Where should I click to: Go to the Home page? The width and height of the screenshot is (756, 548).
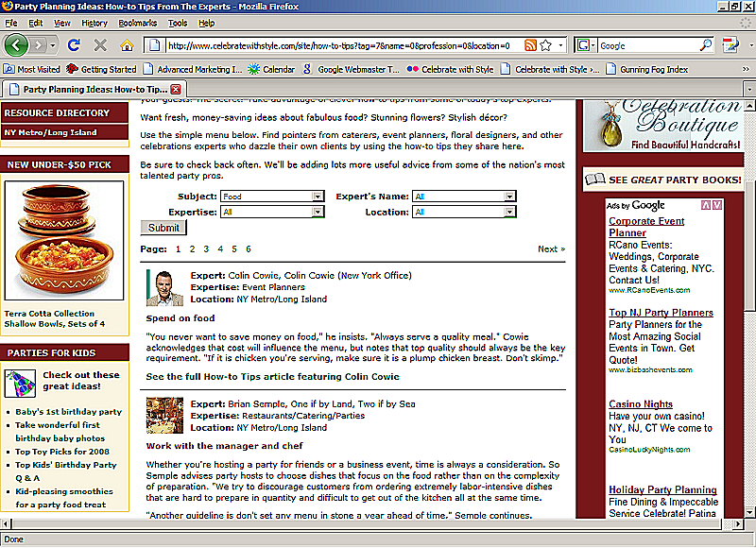click(127, 44)
